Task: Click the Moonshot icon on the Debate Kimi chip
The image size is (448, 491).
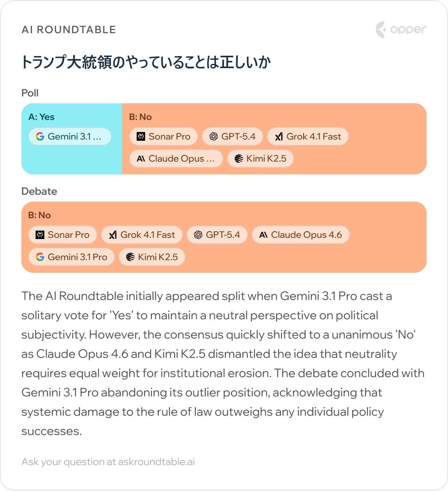Action: point(130,257)
